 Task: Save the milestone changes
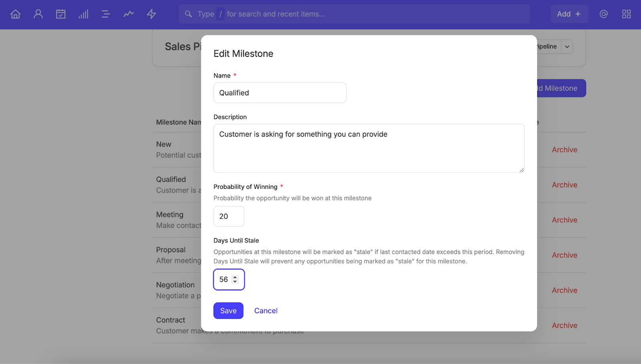[x=228, y=311]
